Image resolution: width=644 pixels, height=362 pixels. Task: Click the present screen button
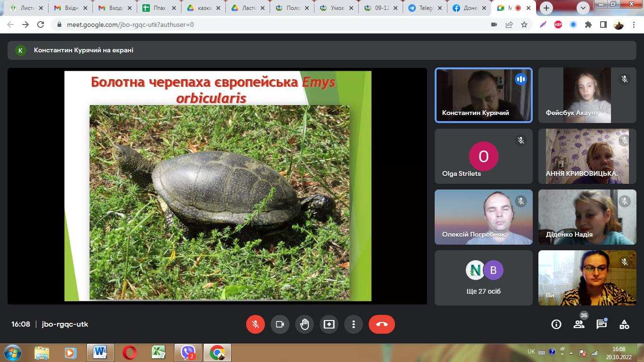(329, 324)
